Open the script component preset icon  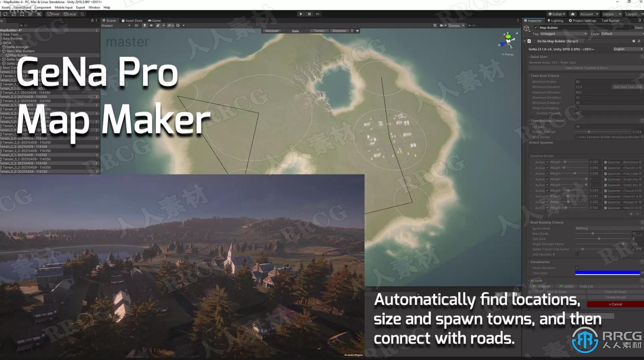(639, 41)
